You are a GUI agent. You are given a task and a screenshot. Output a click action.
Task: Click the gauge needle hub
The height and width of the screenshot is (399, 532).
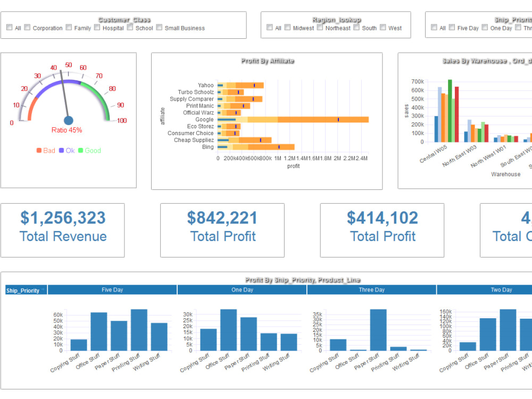coord(69,120)
